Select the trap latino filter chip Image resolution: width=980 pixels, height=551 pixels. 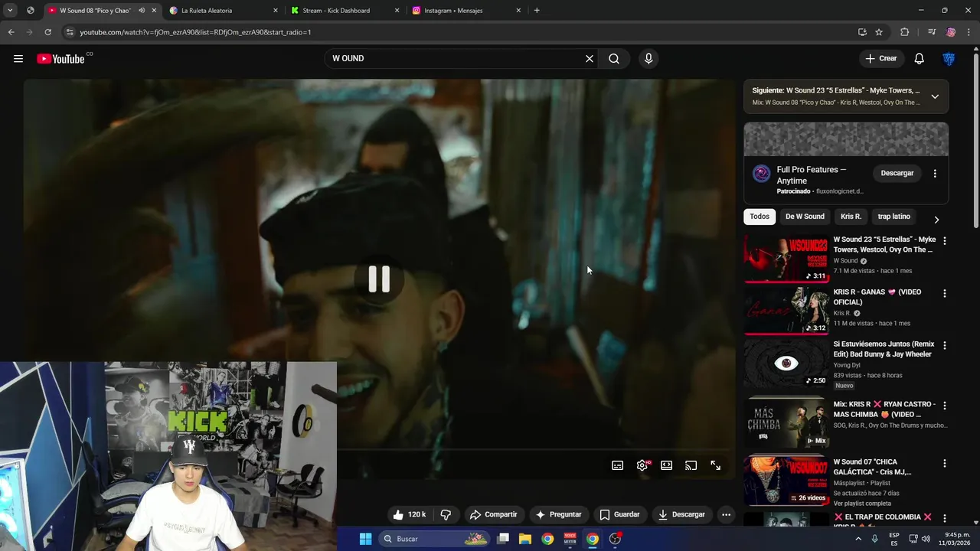click(894, 217)
